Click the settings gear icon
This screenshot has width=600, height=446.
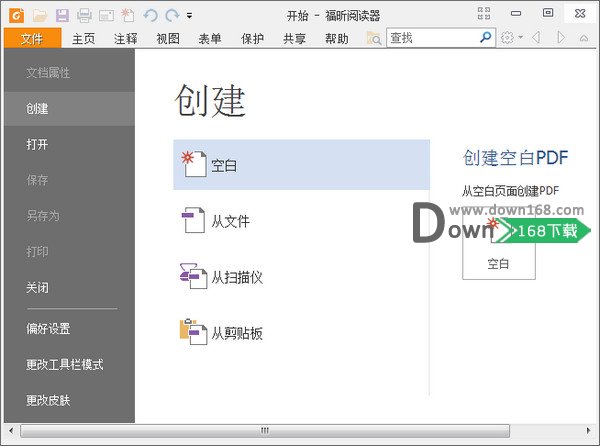[507, 37]
